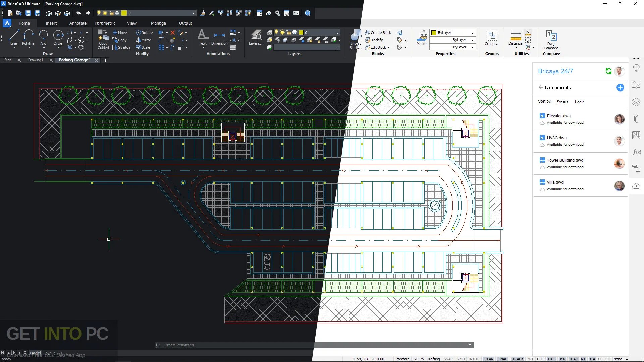
Task: Click the Mirror tool
Action: click(143, 40)
